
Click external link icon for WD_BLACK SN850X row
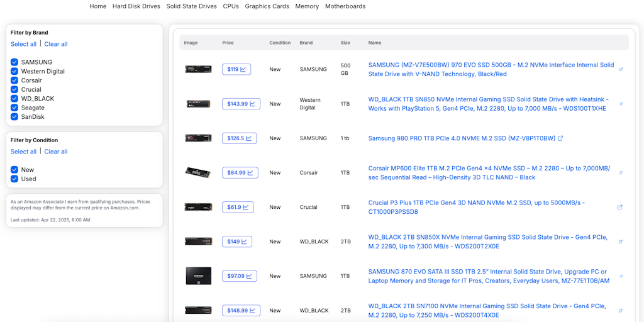click(x=621, y=241)
